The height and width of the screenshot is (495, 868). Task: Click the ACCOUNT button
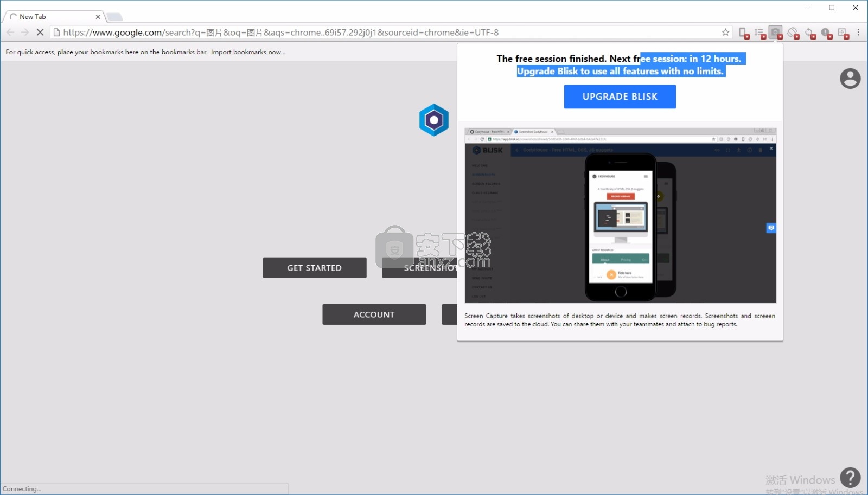(x=374, y=314)
